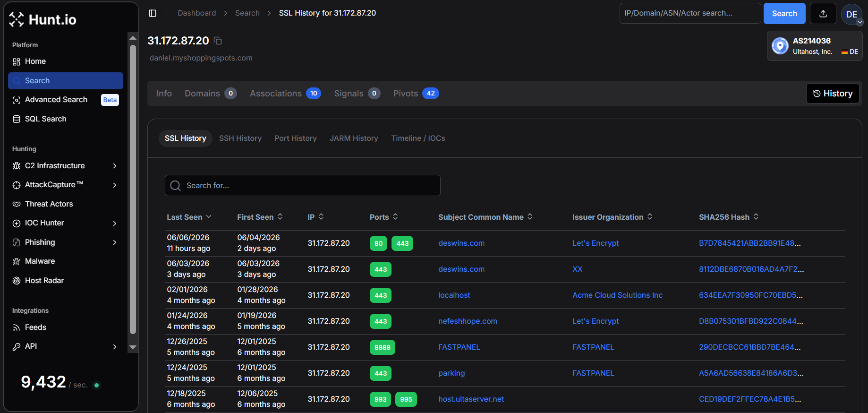Sort table by IP column
Viewport: 868px width, 413px height.
click(315, 217)
